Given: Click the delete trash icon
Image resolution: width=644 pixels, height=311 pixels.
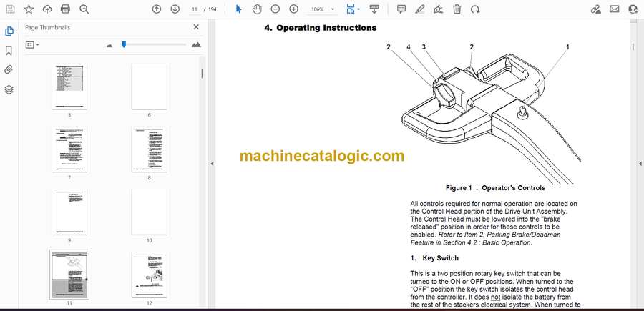Looking at the screenshot, I should (x=457, y=9).
